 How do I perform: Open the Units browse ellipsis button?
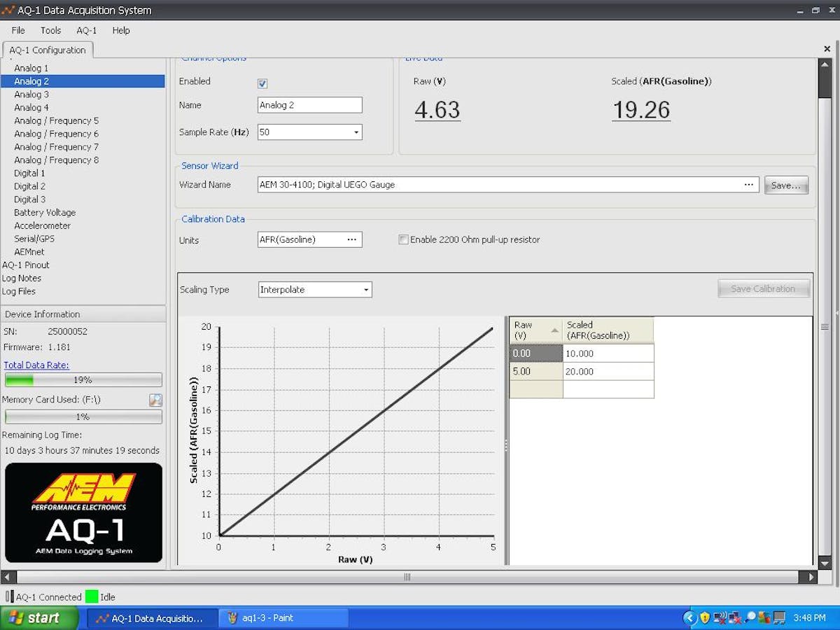[352, 239]
